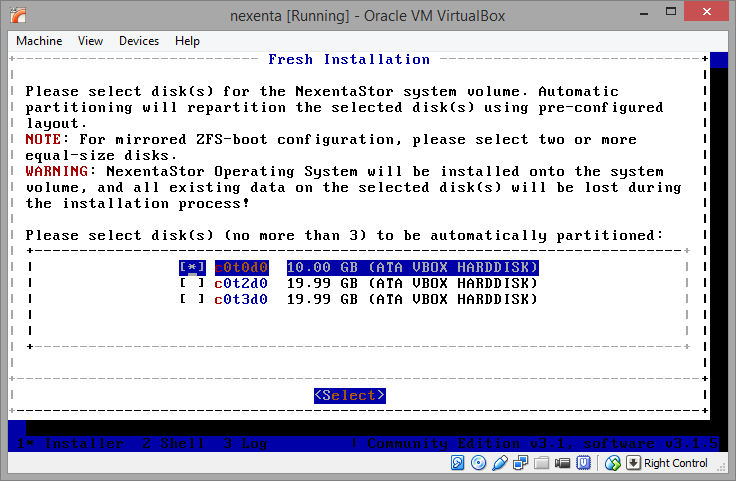Click the Fresh Installation title text
The height and width of the screenshot is (481, 736).
(x=349, y=60)
